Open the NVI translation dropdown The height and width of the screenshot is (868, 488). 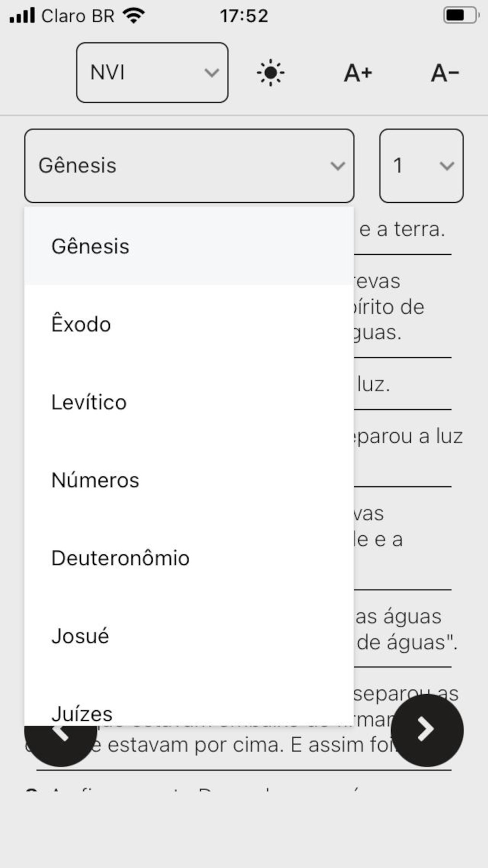pyautogui.click(x=152, y=73)
